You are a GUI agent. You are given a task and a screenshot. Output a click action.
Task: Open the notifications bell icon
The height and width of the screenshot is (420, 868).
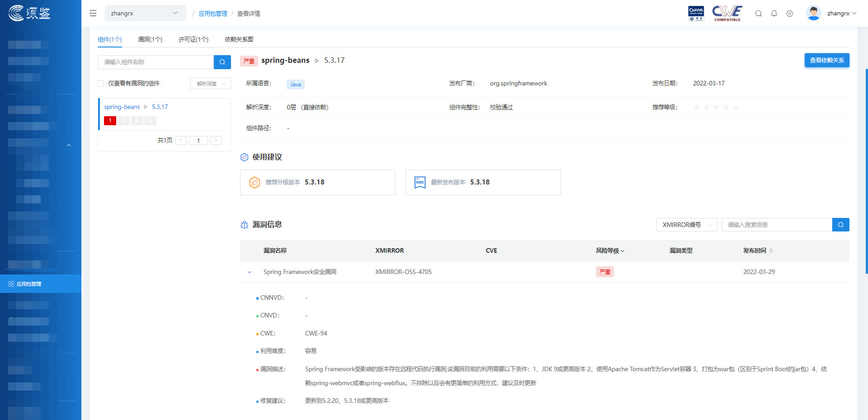click(774, 14)
